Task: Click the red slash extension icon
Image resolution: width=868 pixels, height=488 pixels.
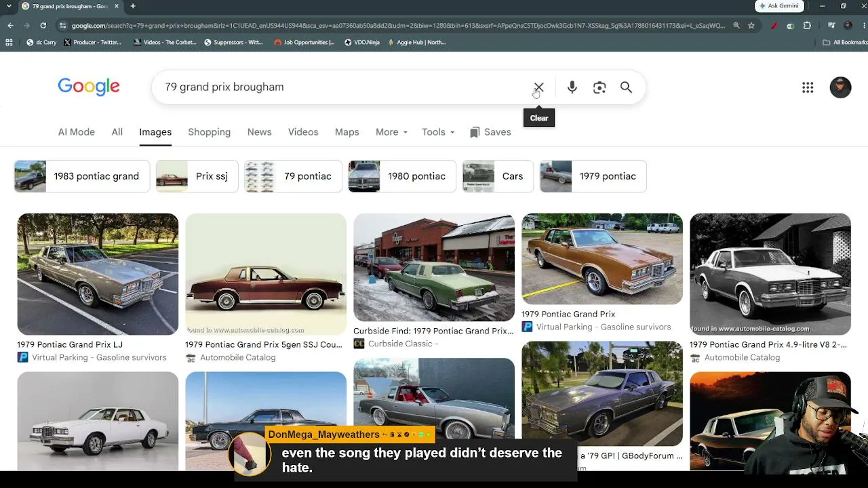Action: [x=774, y=26]
